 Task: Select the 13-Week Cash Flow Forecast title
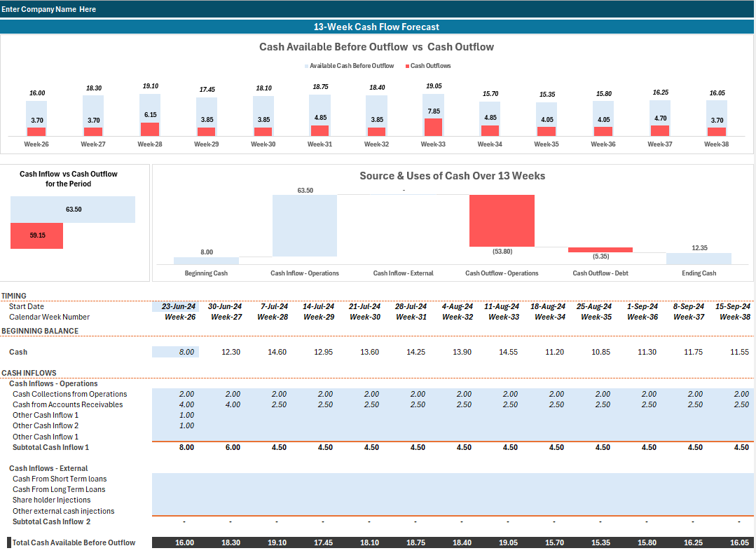[x=376, y=27]
